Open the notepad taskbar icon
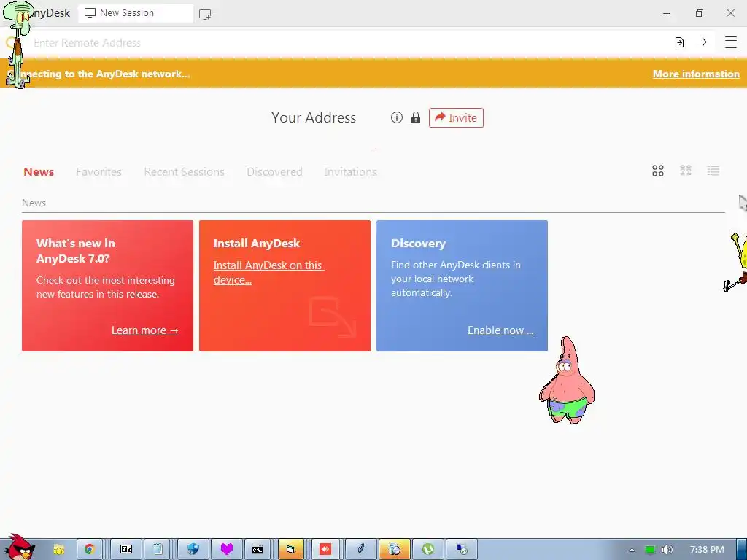The height and width of the screenshot is (560, 747). point(158,550)
